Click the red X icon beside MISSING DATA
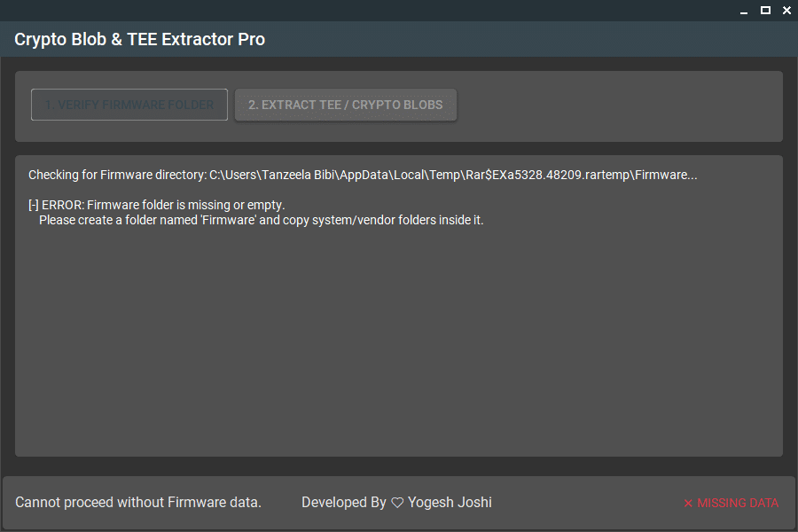 click(688, 504)
